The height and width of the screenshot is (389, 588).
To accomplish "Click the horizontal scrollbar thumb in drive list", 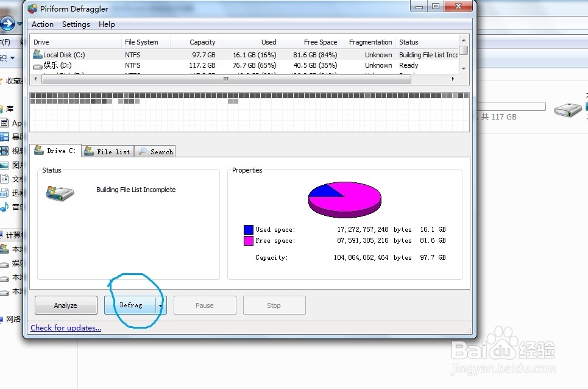I will [226, 79].
